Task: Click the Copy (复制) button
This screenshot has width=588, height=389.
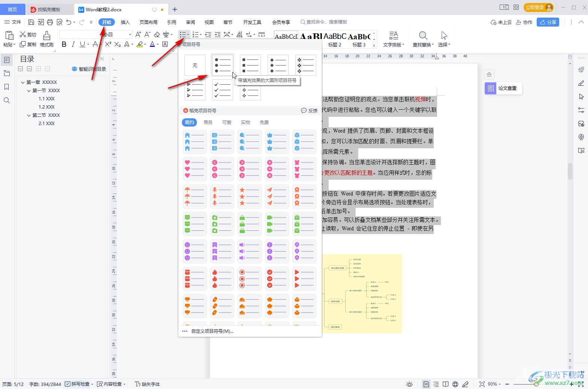Action: point(28,44)
